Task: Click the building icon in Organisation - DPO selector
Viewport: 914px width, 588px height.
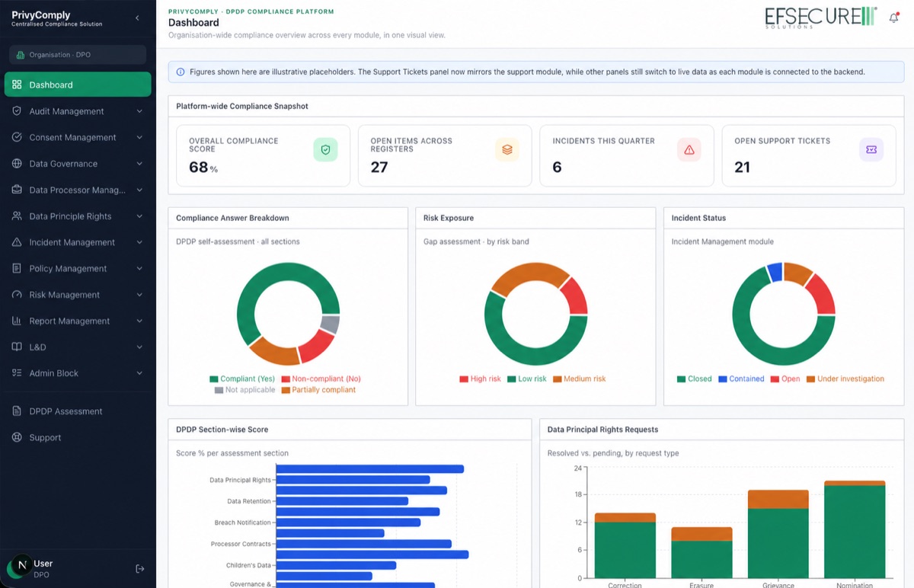Action: pos(21,55)
